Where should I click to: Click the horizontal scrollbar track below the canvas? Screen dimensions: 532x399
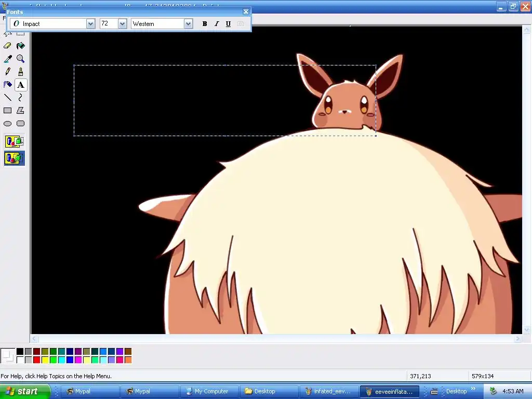pyautogui.click(x=275, y=339)
